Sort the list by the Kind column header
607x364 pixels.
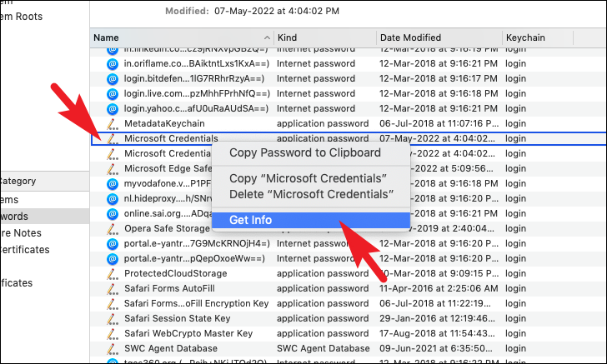[x=287, y=37]
